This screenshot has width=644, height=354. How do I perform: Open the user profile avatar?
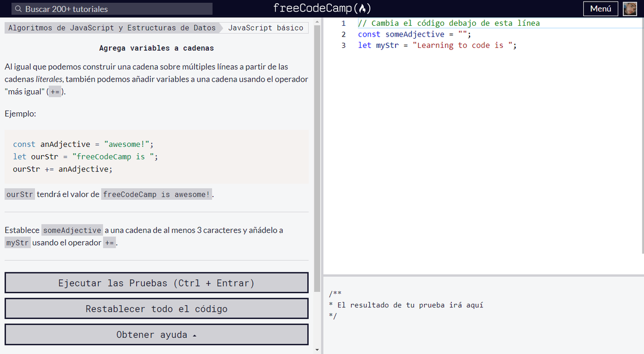tap(630, 9)
